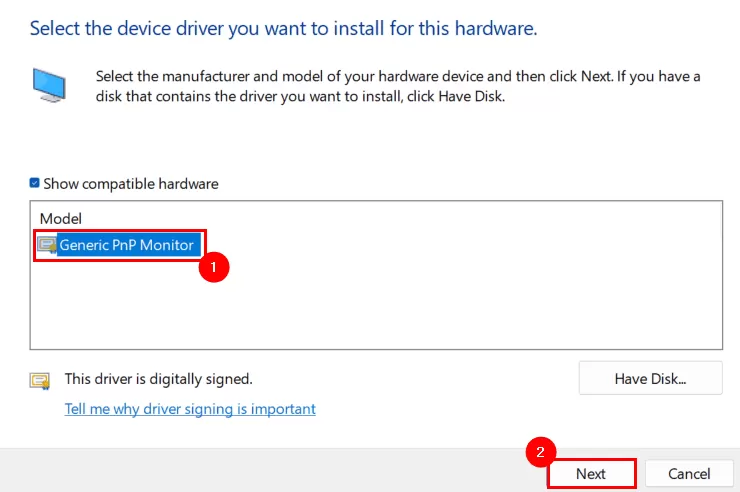The width and height of the screenshot is (740, 492).
Task: Click the Show compatible hardware label text
Action: [131, 183]
